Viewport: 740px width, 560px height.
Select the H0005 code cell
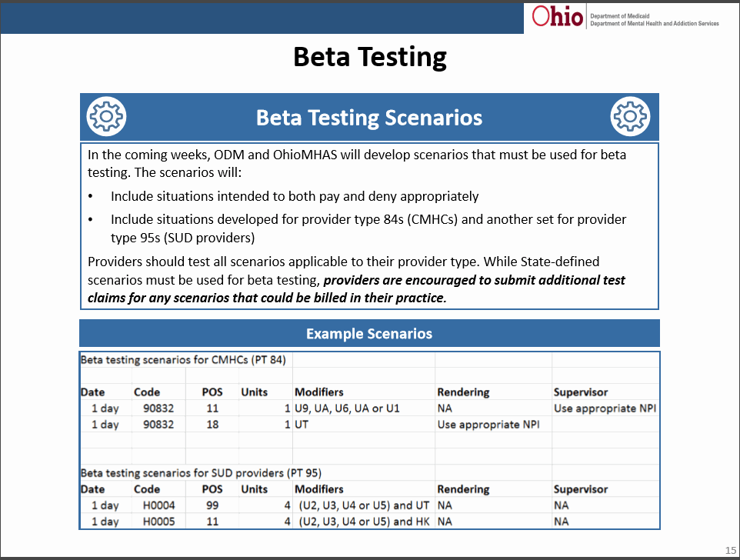(158, 522)
